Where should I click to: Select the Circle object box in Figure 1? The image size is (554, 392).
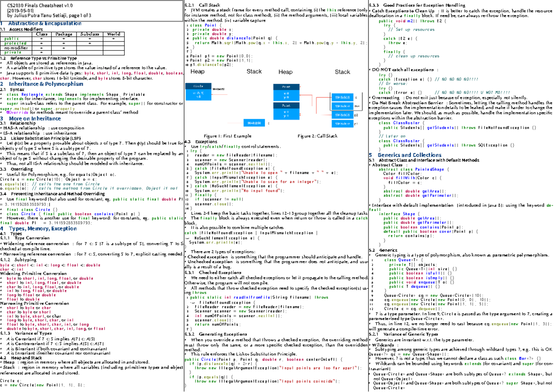[198, 91]
